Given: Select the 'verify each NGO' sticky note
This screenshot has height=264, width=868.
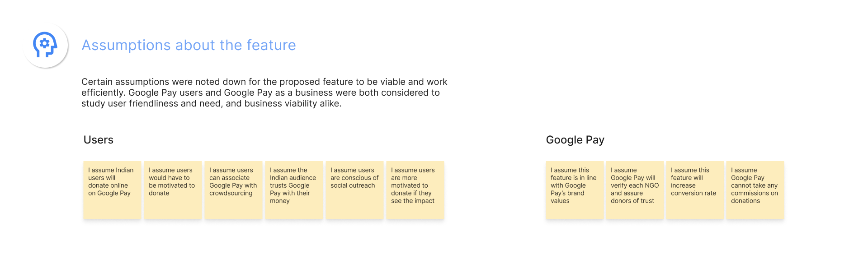Looking at the screenshot, I should [635, 190].
